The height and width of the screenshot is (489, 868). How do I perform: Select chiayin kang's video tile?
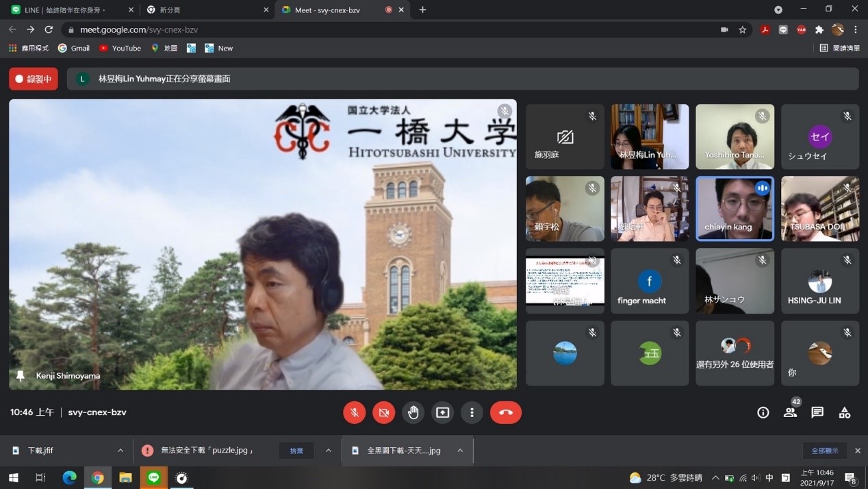coord(735,209)
